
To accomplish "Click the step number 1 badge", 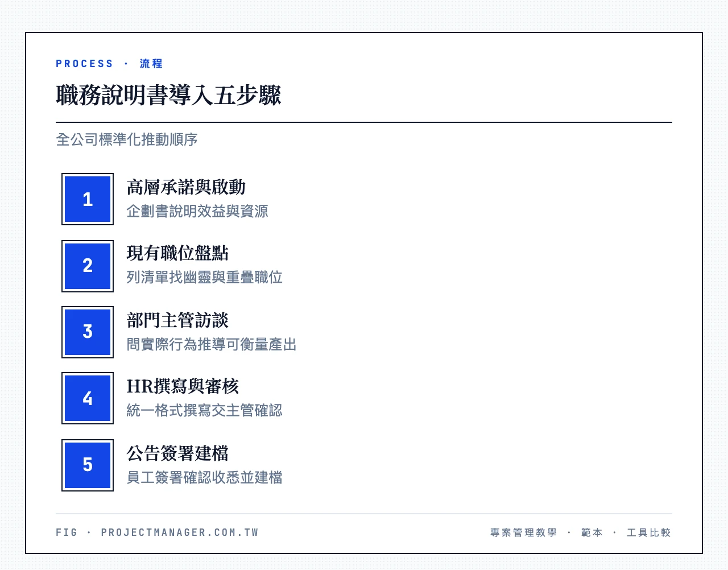I will pos(88,199).
